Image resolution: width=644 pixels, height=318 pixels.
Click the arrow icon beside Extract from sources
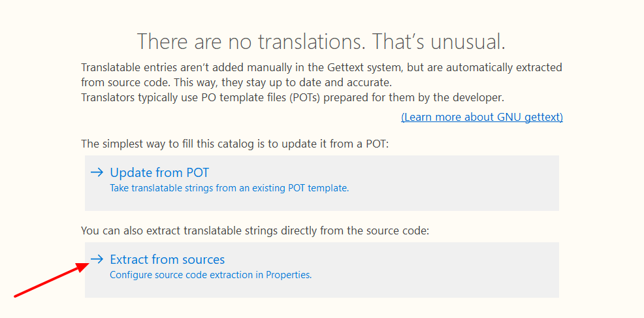point(97,259)
